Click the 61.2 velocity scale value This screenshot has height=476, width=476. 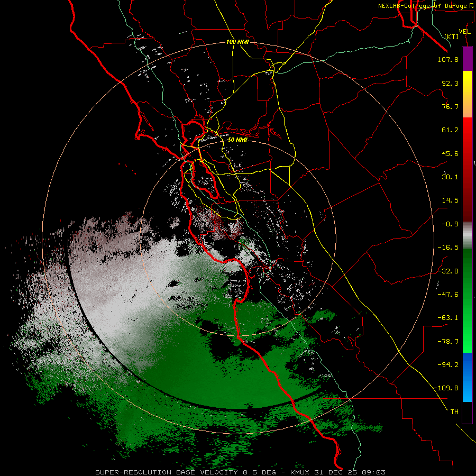click(x=450, y=130)
